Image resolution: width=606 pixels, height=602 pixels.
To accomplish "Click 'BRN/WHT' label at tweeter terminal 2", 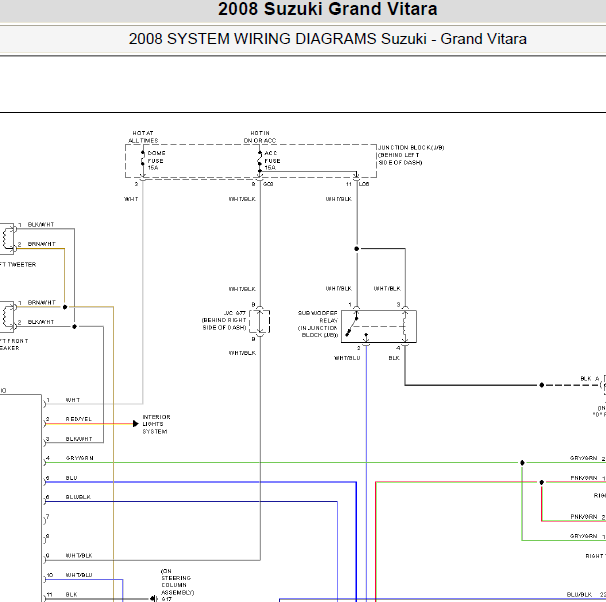I will click(42, 244).
